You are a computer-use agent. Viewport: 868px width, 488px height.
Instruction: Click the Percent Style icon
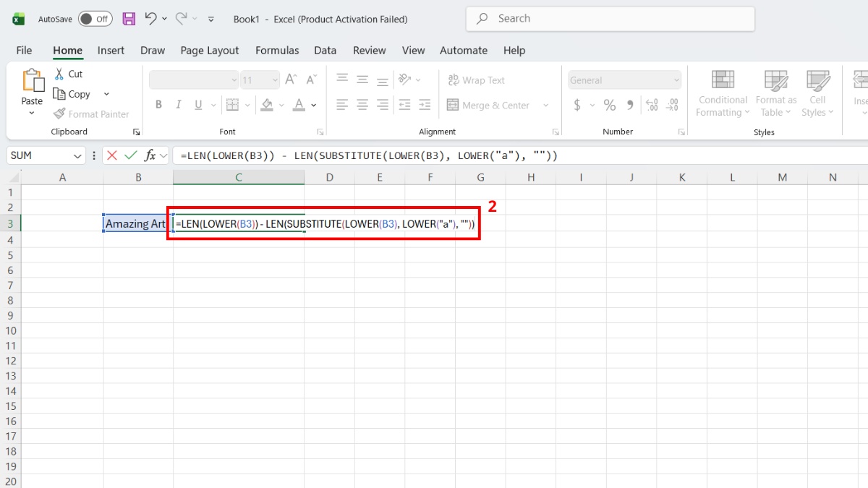coord(610,105)
